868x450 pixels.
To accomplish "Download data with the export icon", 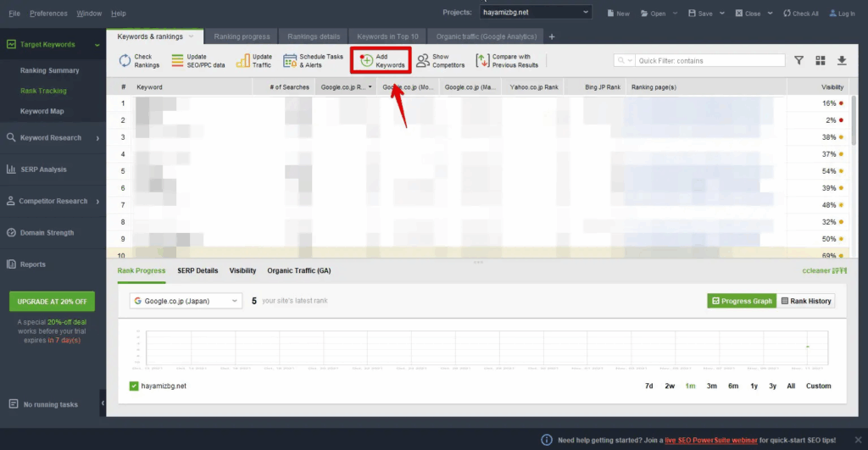I will pyautogui.click(x=842, y=61).
